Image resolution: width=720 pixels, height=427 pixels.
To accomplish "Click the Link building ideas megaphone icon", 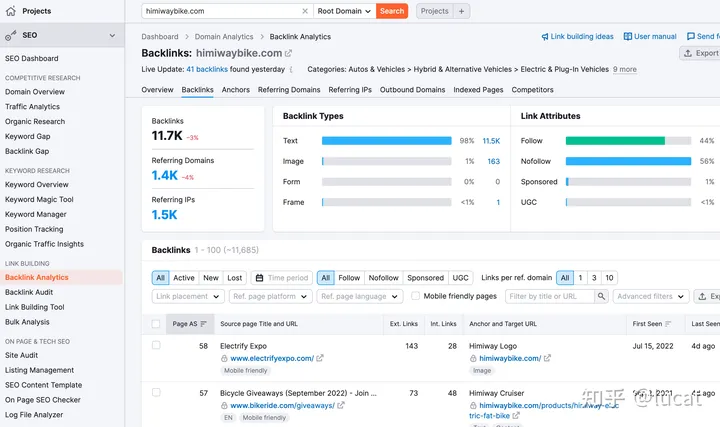I will 545,37.
